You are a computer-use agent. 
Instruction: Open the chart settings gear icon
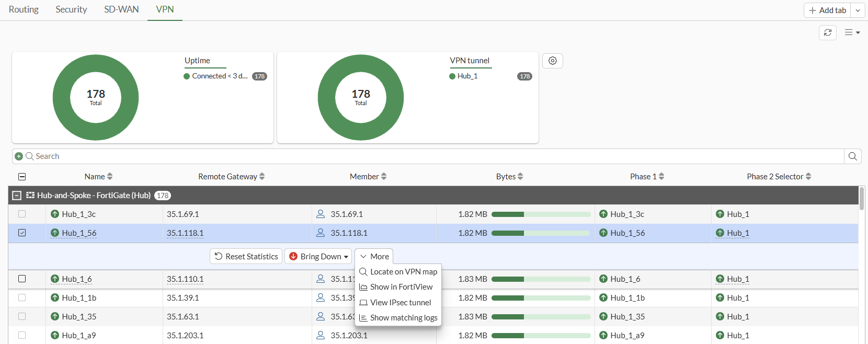pyautogui.click(x=552, y=61)
